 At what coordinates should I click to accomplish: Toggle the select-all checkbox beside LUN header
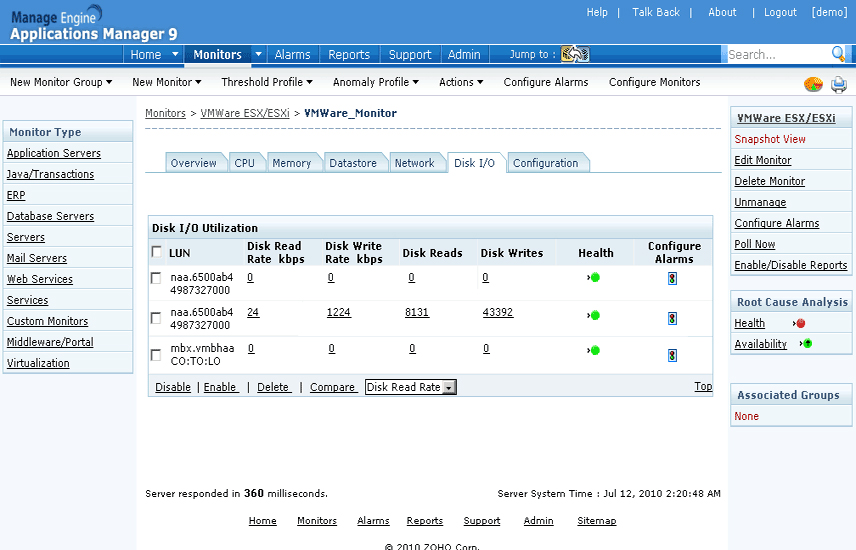tap(157, 252)
